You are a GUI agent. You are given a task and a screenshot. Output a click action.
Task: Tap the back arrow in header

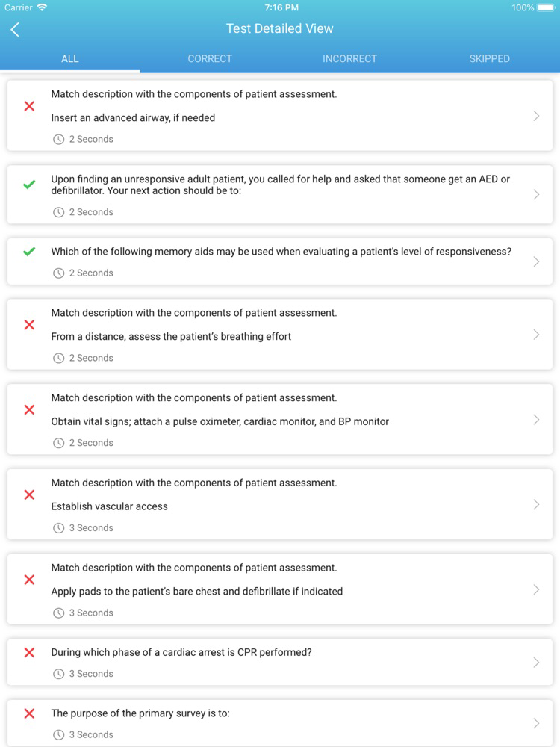click(x=15, y=30)
